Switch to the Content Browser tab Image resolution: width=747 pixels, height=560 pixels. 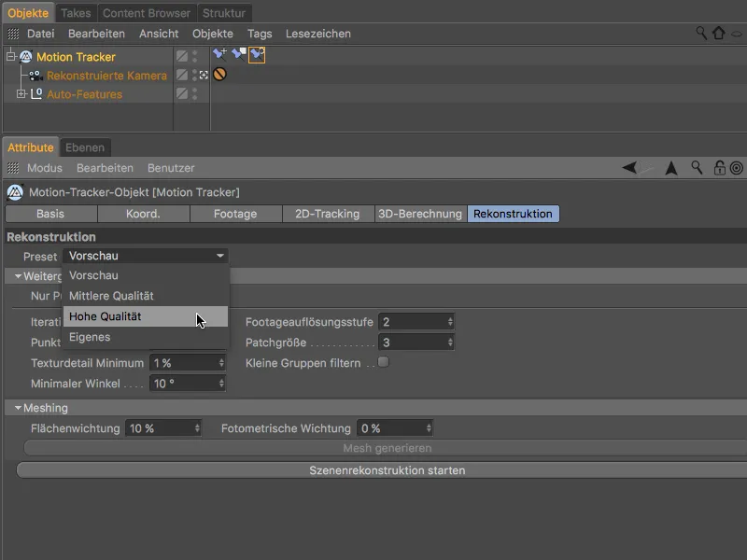(x=147, y=13)
